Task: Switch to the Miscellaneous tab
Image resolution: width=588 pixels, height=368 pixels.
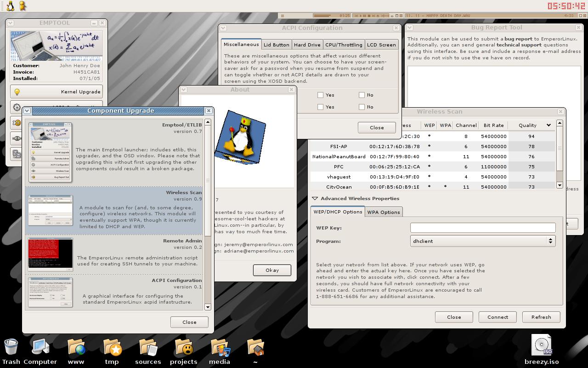Action: pyautogui.click(x=241, y=44)
